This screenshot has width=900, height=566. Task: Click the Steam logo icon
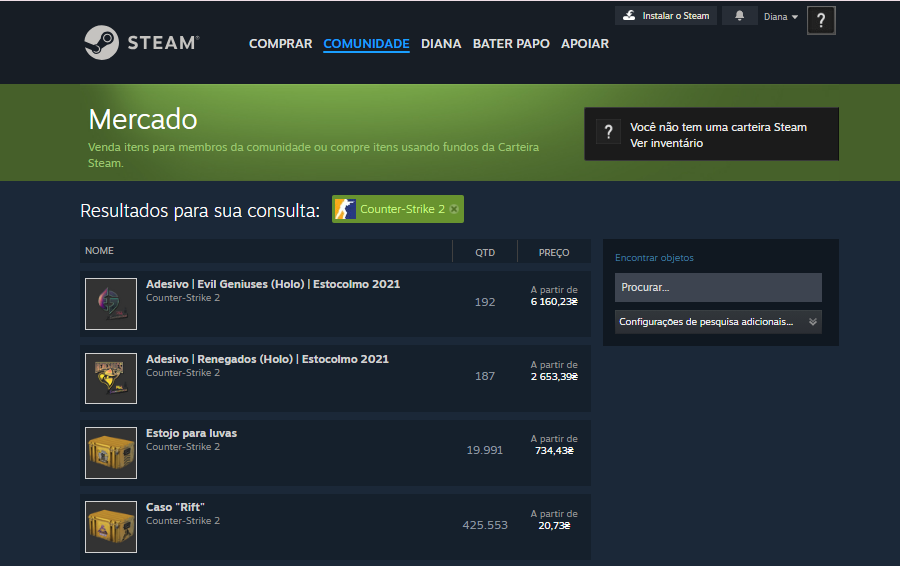click(102, 43)
